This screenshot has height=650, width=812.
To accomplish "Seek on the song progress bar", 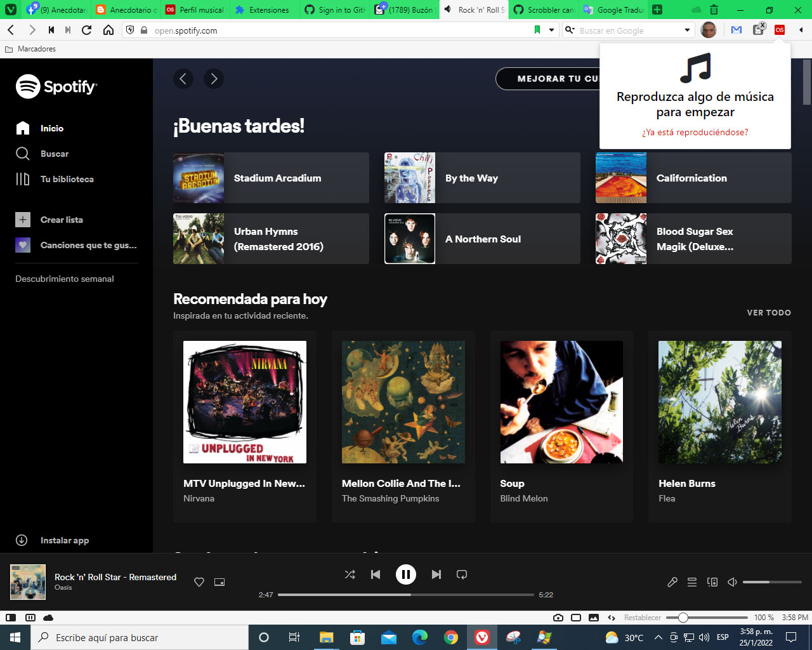I will [406, 595].
